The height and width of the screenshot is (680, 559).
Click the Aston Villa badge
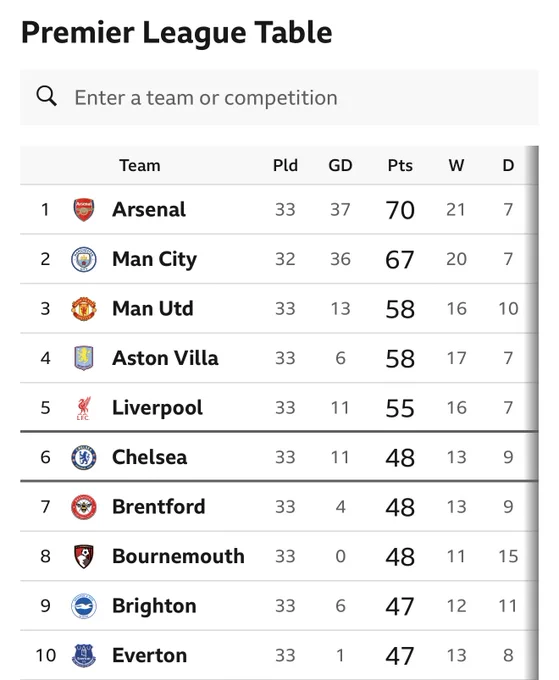coord(84,358)
